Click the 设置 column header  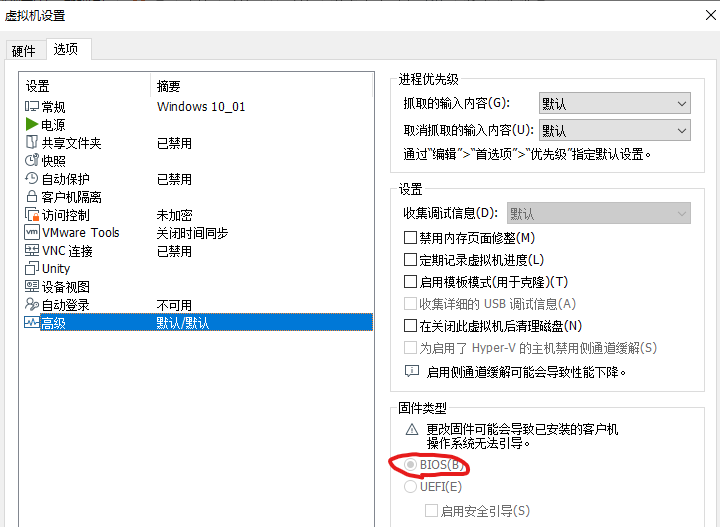(x=85, y=86)
